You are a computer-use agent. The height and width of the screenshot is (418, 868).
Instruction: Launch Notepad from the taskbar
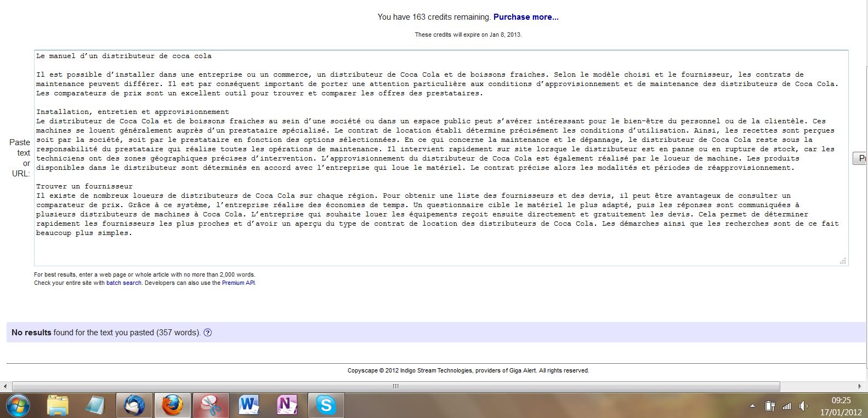(95, 406)
